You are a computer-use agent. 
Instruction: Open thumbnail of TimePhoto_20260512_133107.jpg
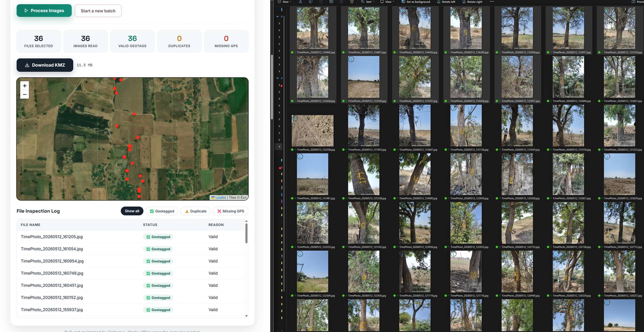click(x=415, y=77)
